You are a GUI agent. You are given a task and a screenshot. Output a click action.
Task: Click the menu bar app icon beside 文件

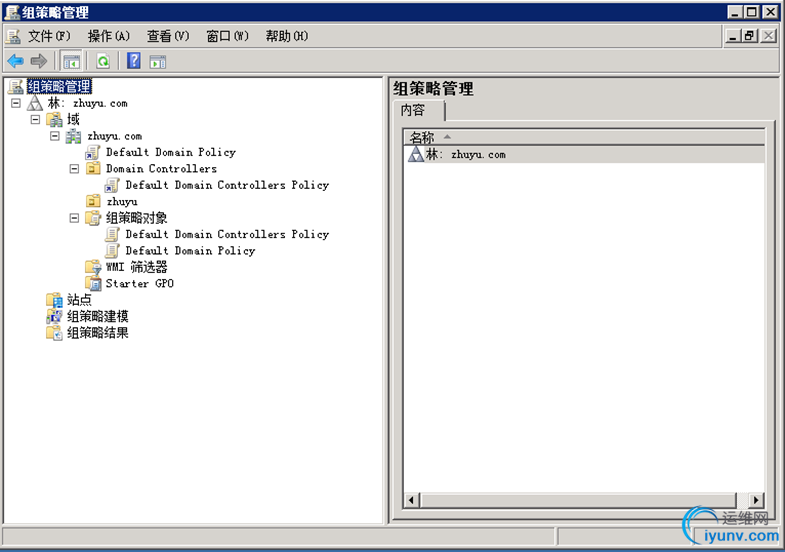(x=13, y=36)
